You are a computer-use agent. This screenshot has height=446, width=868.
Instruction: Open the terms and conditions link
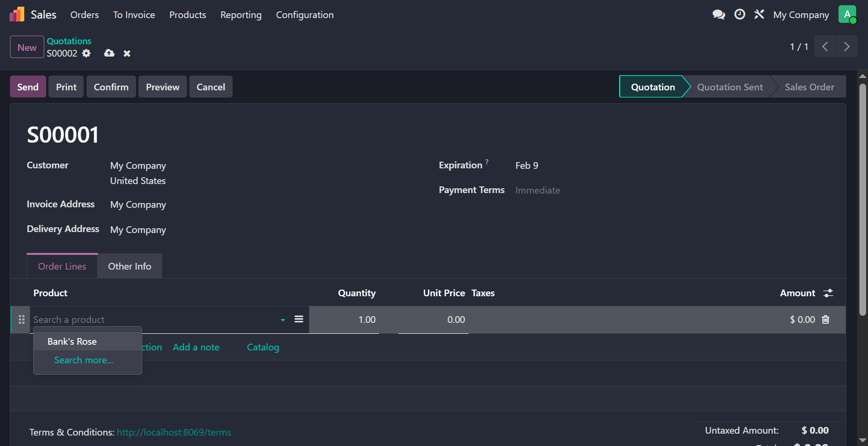[x=174, y=432]
